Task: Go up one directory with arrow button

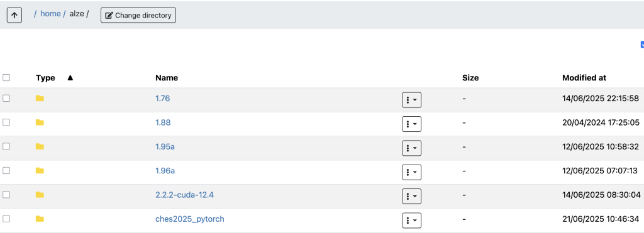Action: tap(14, 15)
